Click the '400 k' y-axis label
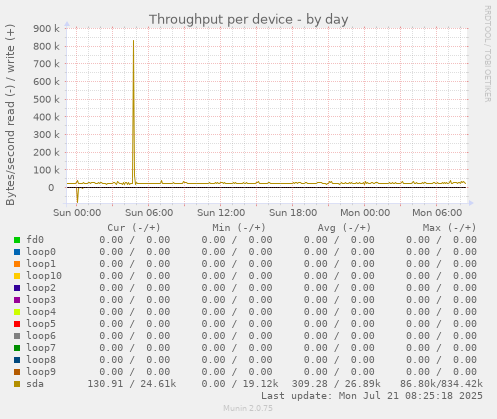This screenshot has height=419, width=497. point(46,117)
